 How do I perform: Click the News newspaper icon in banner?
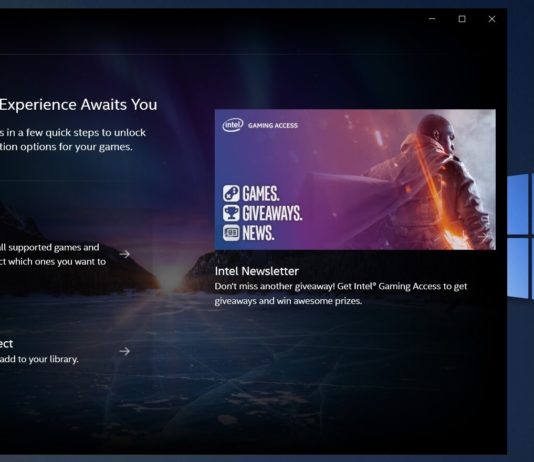coord(231,233)
